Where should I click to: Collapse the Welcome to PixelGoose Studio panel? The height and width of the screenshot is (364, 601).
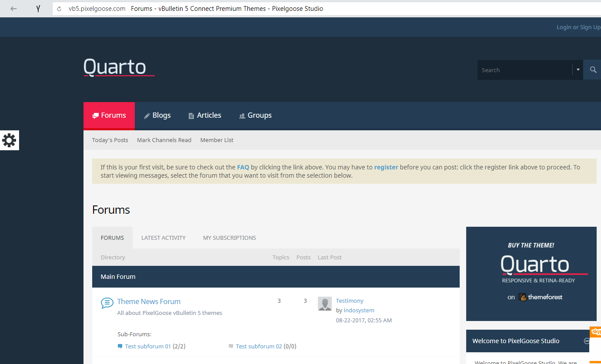pyautogui.click(x=587, y=341)
